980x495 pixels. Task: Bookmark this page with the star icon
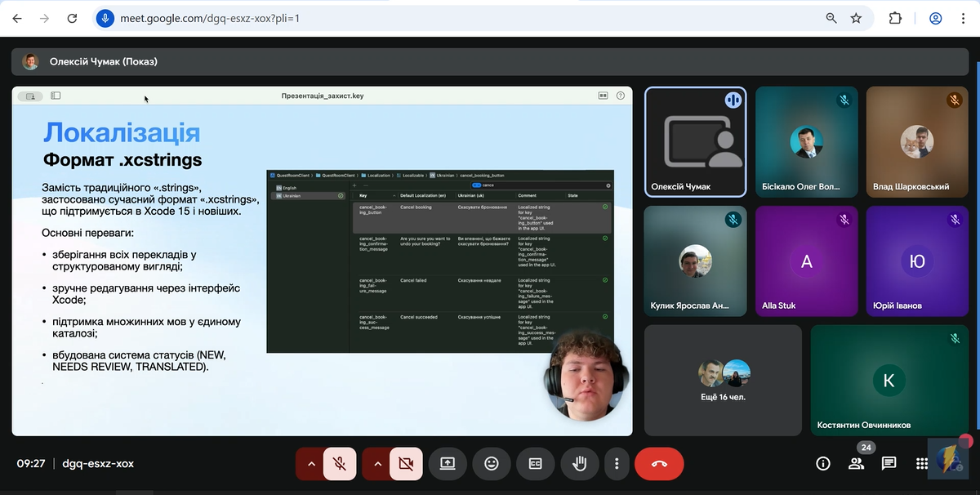pyautogui.click(x=856, y=18)
